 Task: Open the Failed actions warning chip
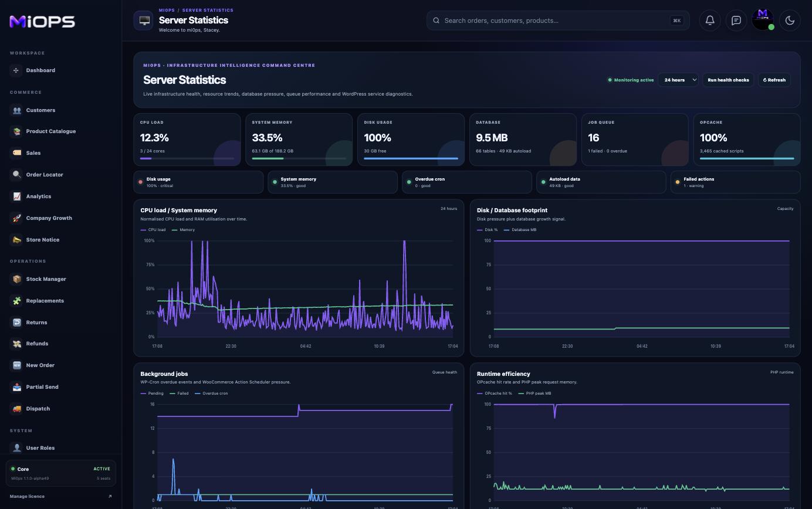click(x=736, y=182)
